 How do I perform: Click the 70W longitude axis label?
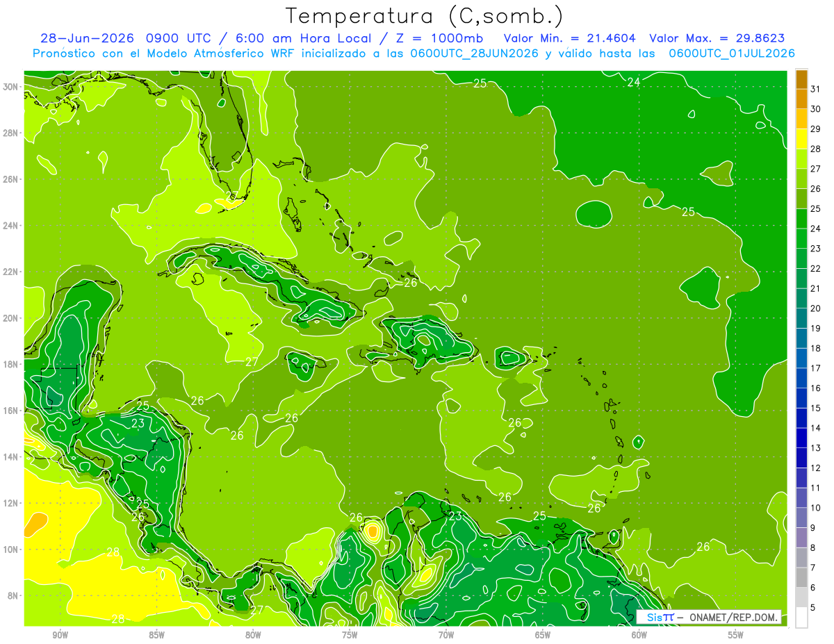click(446, 635)
